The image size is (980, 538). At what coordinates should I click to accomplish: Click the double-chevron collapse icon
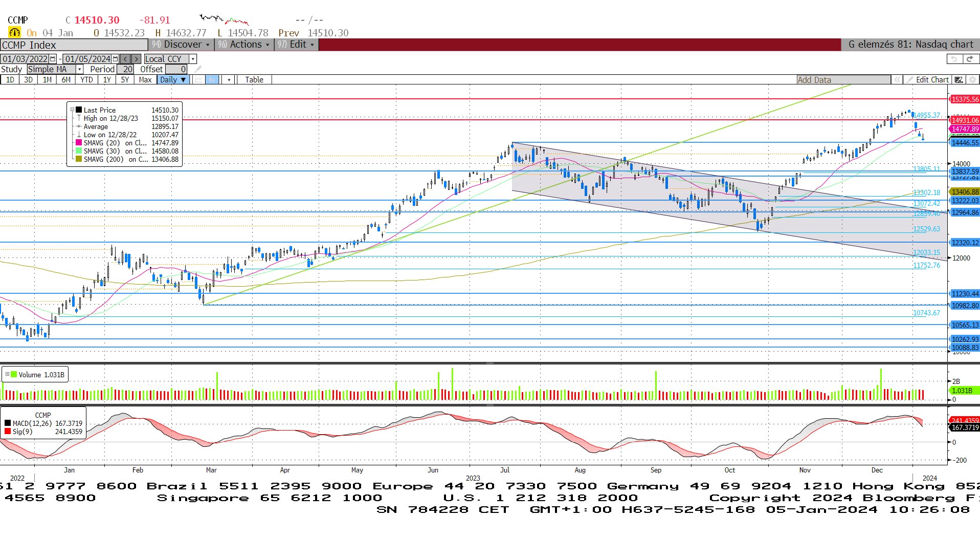click(897, 80)
